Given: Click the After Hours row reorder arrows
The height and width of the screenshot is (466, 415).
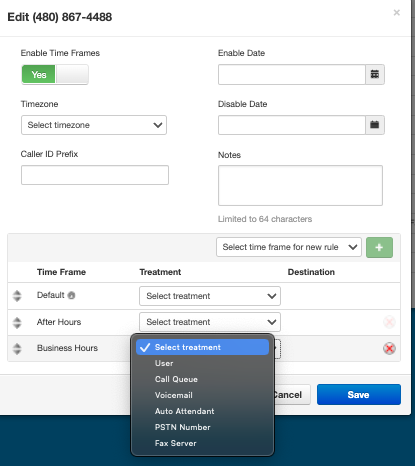Looking at the screenshot, I should coord(17,322).
